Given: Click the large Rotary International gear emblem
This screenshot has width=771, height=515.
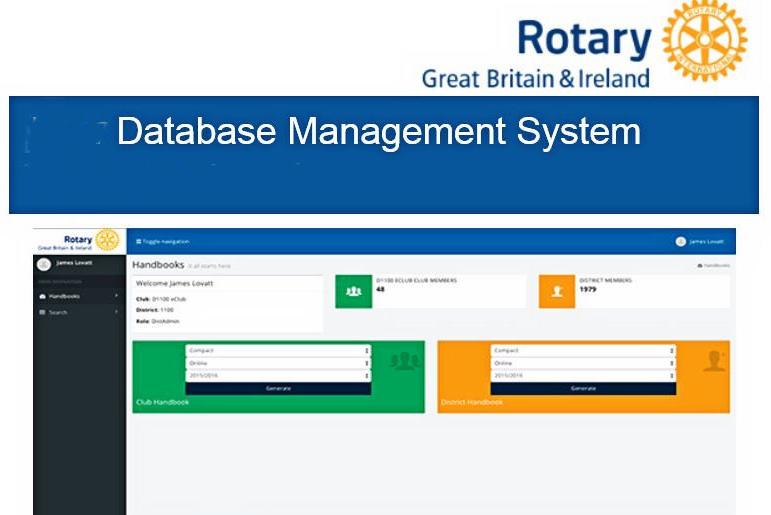Looking at the screenshot, I should click(705, 40).
